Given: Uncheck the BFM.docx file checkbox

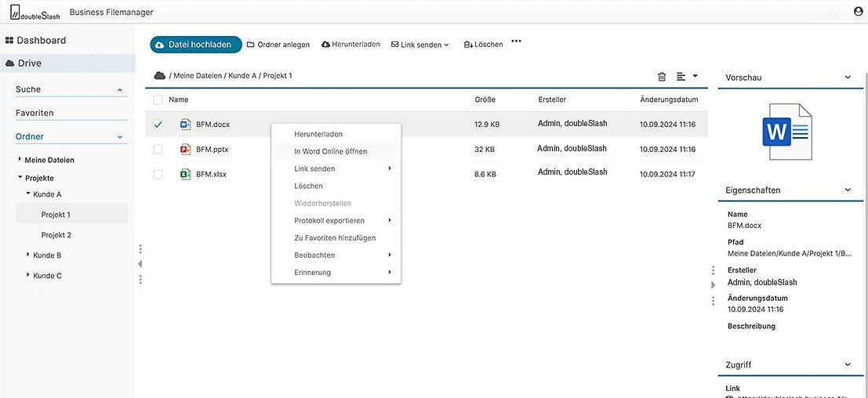Looking at the screenshot, I should 158,125.
